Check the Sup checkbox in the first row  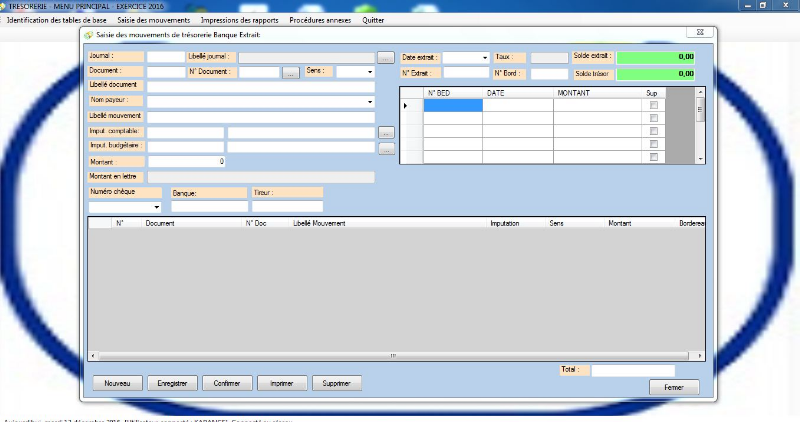tap(654, 105)
